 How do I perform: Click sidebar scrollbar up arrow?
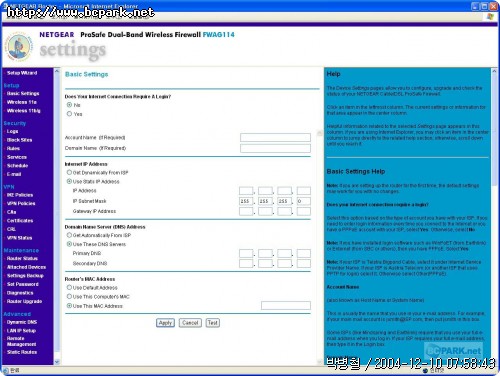pyautogui.click(x=57, y=71)
